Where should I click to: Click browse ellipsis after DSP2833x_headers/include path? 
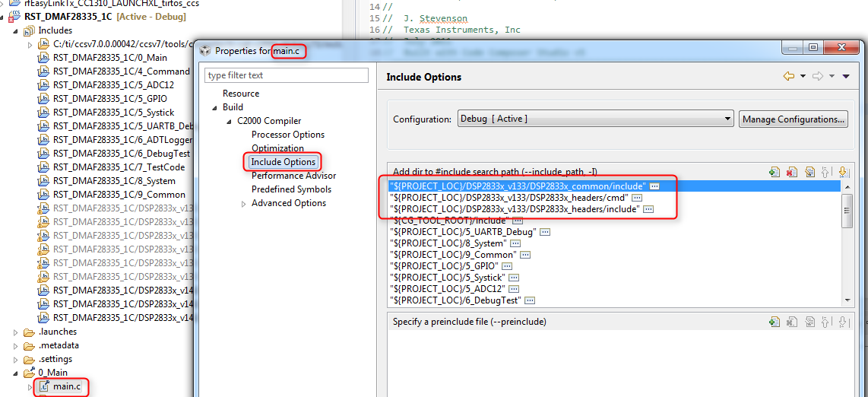coord(649,209)
